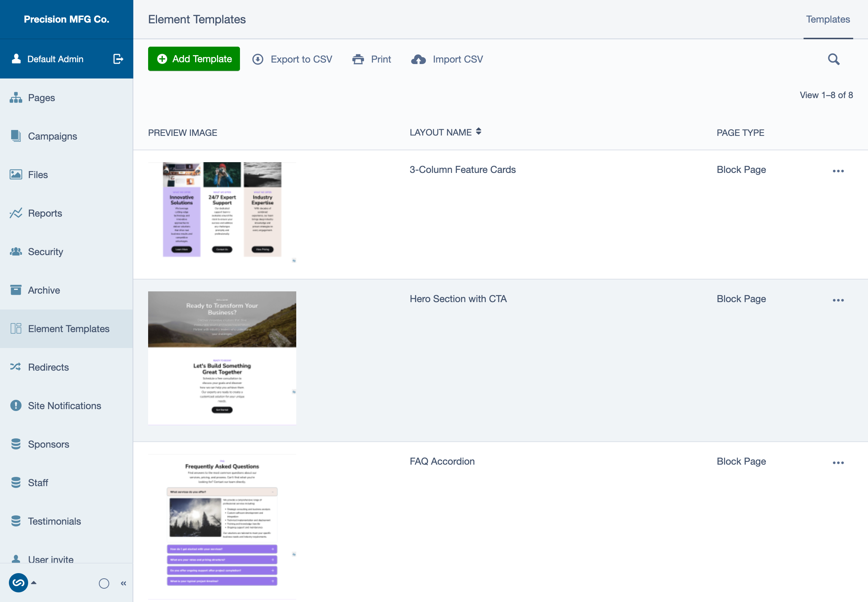The image size is (868, 602).
Task: Click the Campaigns sidebar icon
Action: (16, 136)
